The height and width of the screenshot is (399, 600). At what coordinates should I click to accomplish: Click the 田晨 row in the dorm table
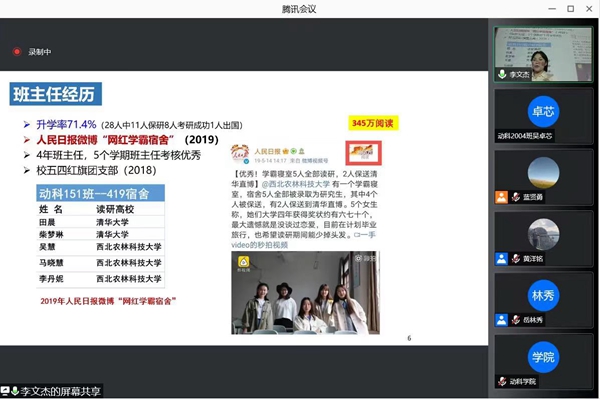pyautogui.click(x=101, y=222)
